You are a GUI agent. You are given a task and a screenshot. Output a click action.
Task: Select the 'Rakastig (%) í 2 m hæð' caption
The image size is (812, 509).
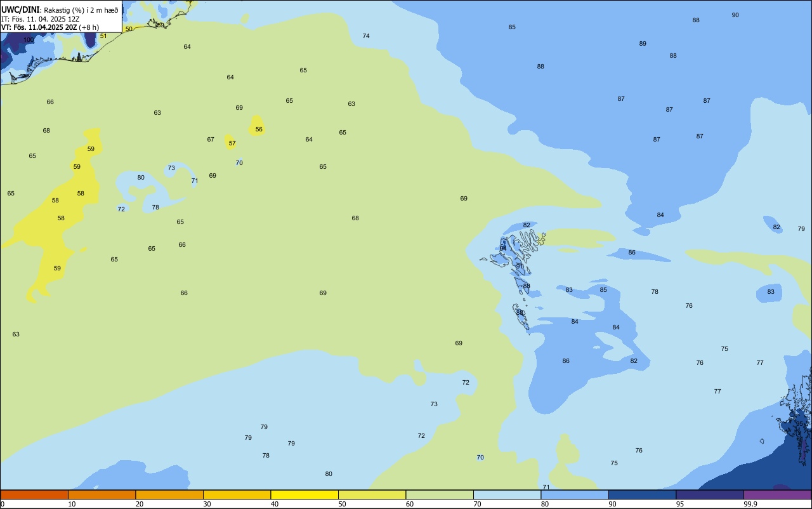[x=81, y=10]
